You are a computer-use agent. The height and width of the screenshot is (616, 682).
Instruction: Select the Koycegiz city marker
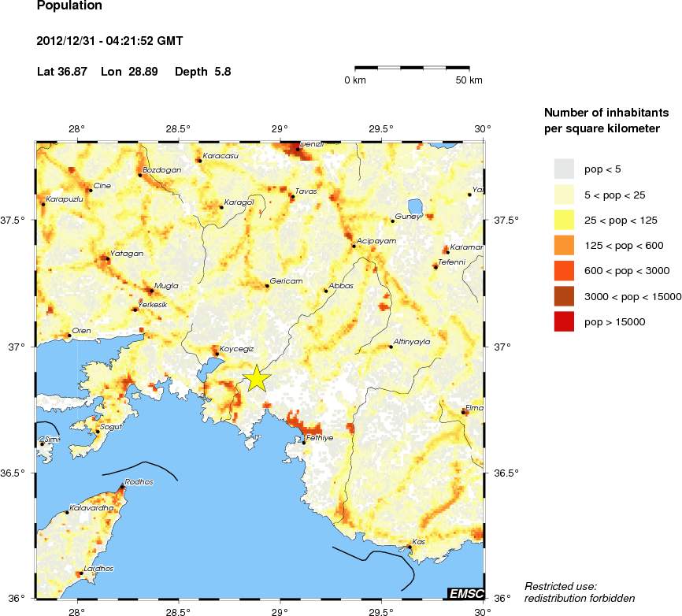pos(217,354)
